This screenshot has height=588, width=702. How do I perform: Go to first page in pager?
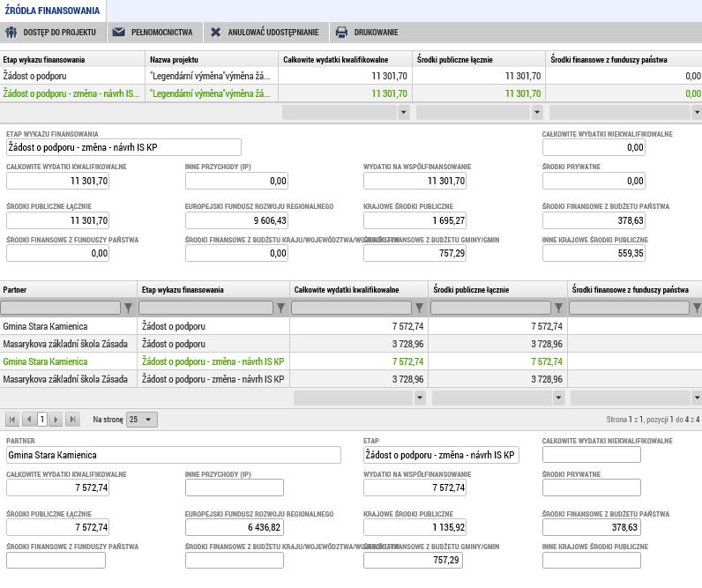12,420
